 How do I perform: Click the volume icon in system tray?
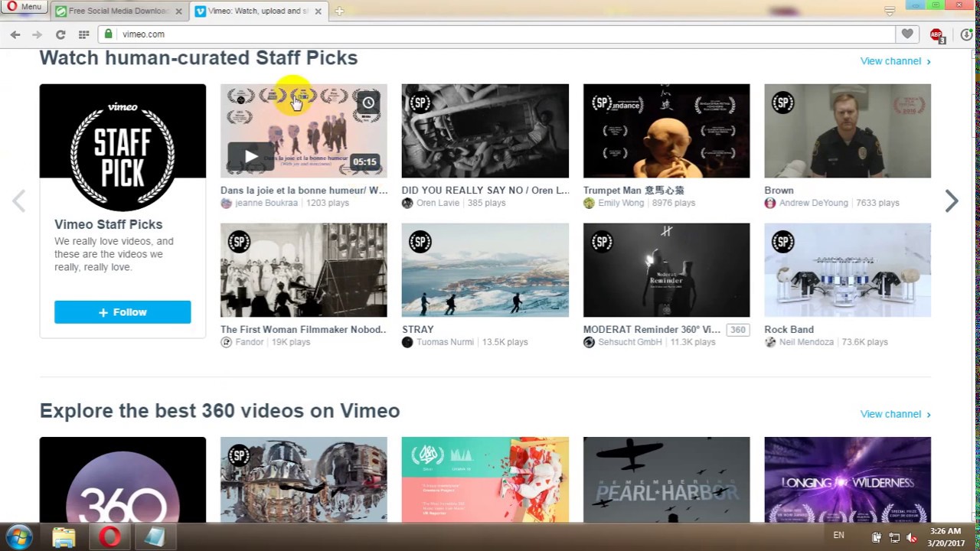(x=911, y=537)
